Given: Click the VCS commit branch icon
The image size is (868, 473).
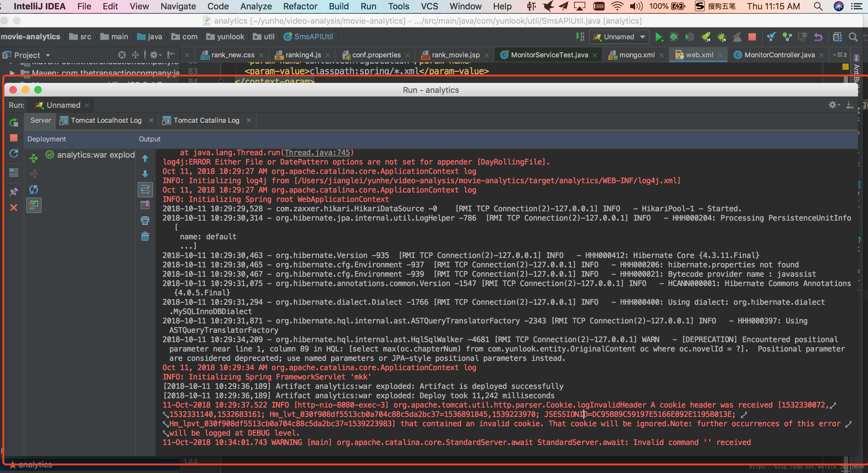Looking at the screenshot, I should 787,37.
